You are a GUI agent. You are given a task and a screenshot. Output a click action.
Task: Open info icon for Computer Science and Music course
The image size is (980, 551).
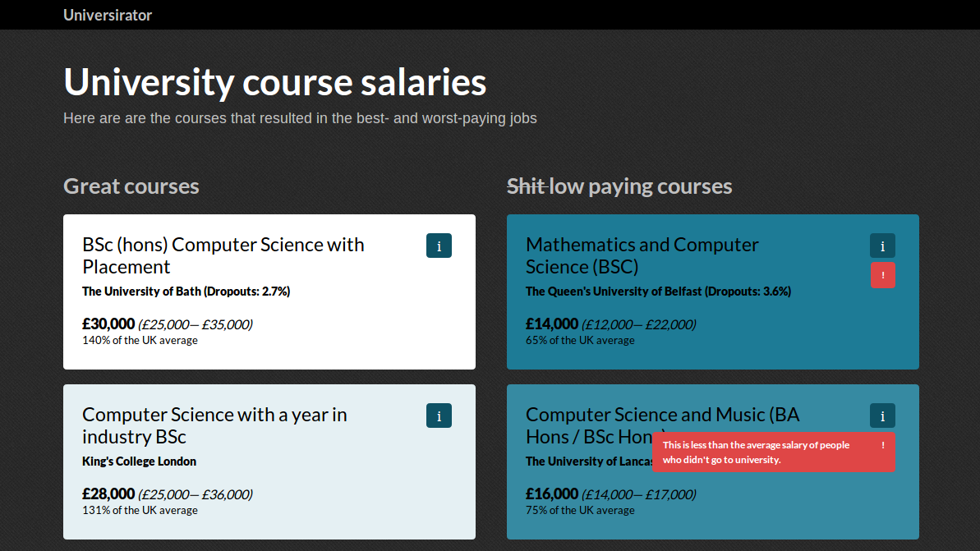pyautogui.click(x=882, y=416)
